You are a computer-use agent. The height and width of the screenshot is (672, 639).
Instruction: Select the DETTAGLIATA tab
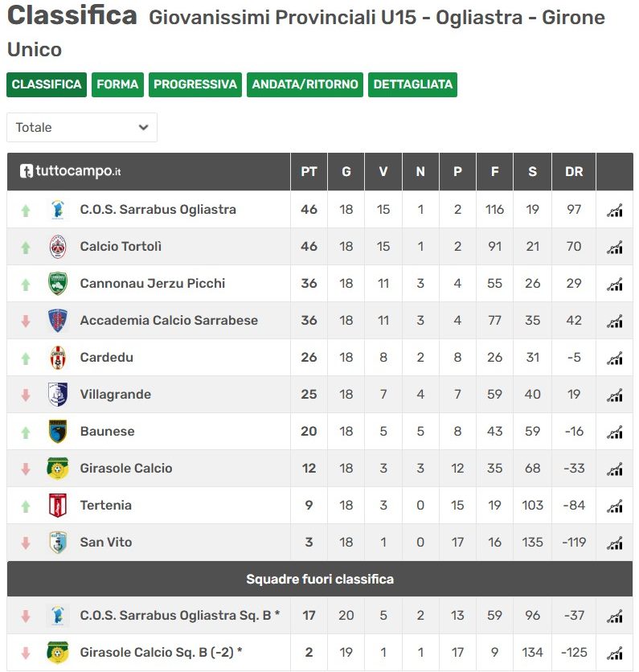(x=412, y=84)
